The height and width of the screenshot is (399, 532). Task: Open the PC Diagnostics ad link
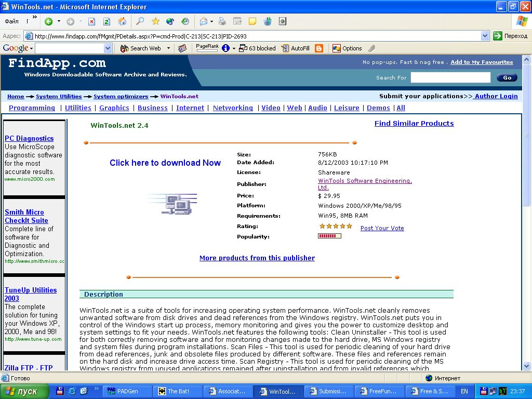coord(29,138)
